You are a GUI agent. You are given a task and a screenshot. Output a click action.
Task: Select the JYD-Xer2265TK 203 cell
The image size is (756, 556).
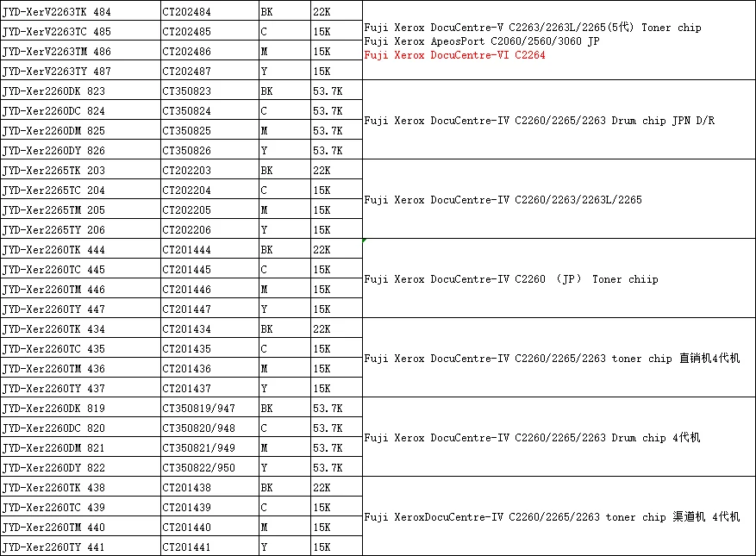[53, 171]
